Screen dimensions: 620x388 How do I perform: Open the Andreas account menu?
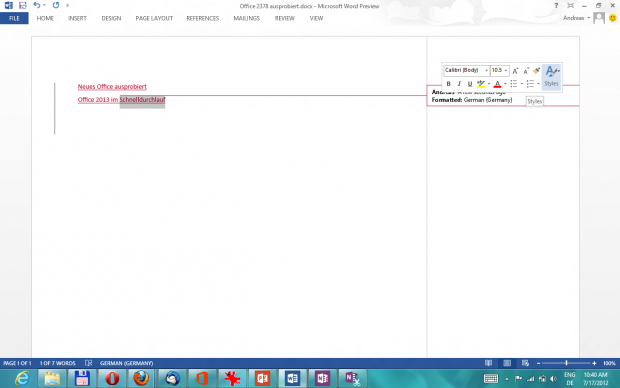pos(577,18)
